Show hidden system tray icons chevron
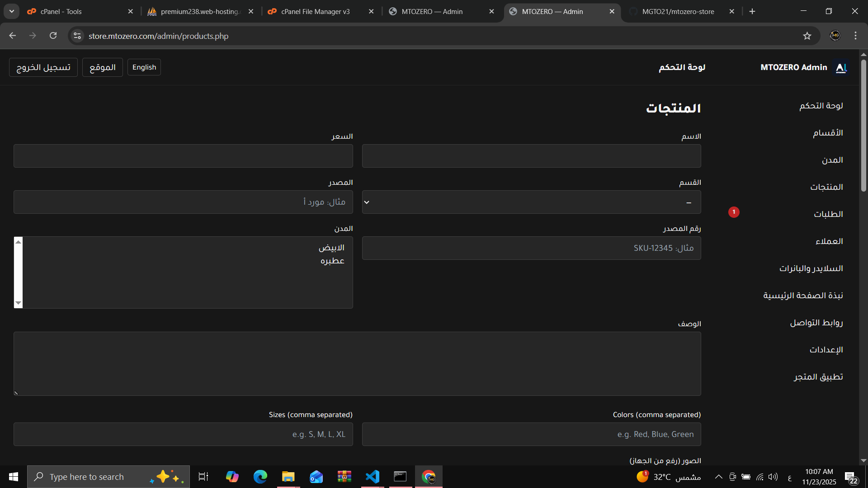Viewport: 868px width, 488px height. (718, 477)
